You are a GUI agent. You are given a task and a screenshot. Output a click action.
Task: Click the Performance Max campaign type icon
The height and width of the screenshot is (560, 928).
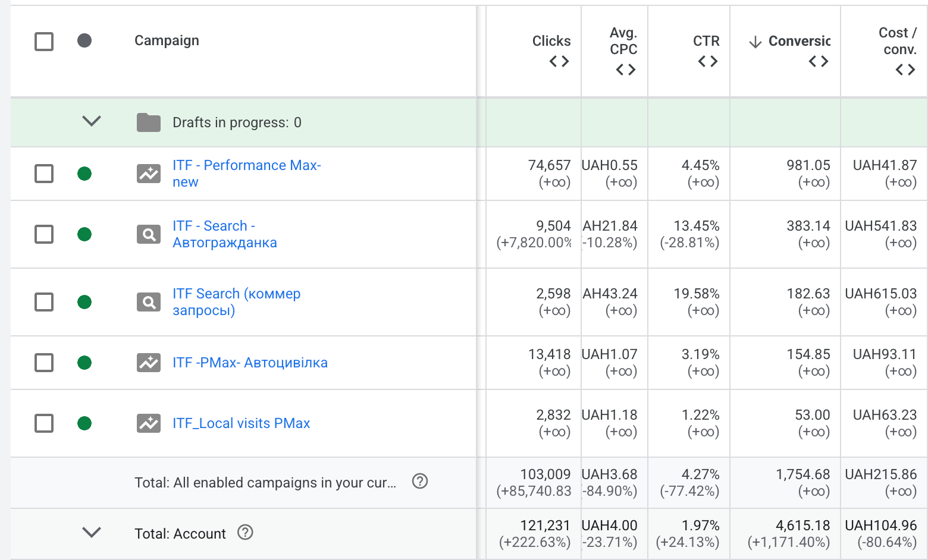tap(149, 174)
